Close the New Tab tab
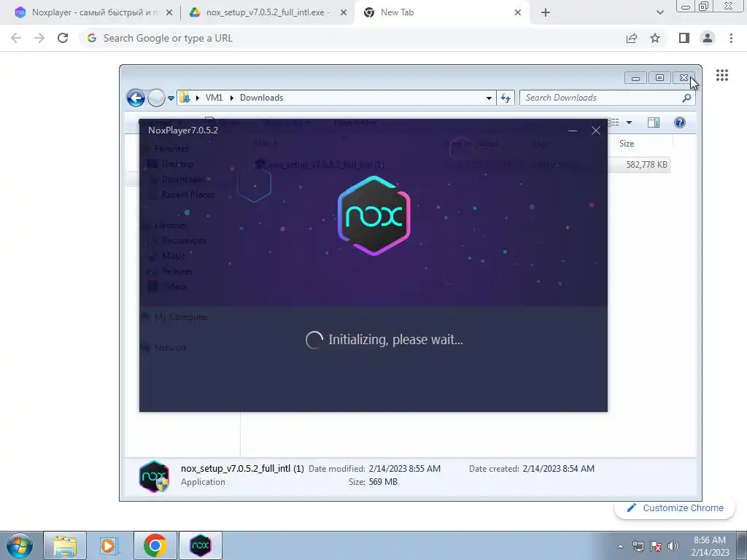Viewport: 747px width, 560px height. pos(518,12)
